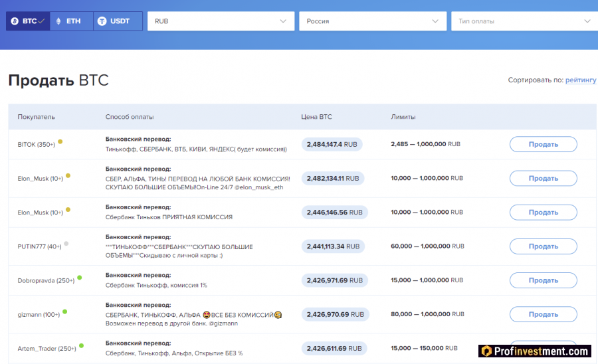This screenshot has width=598, height=364.
Task: Click the Лимиты column header
Action: [x=403, y=117]
